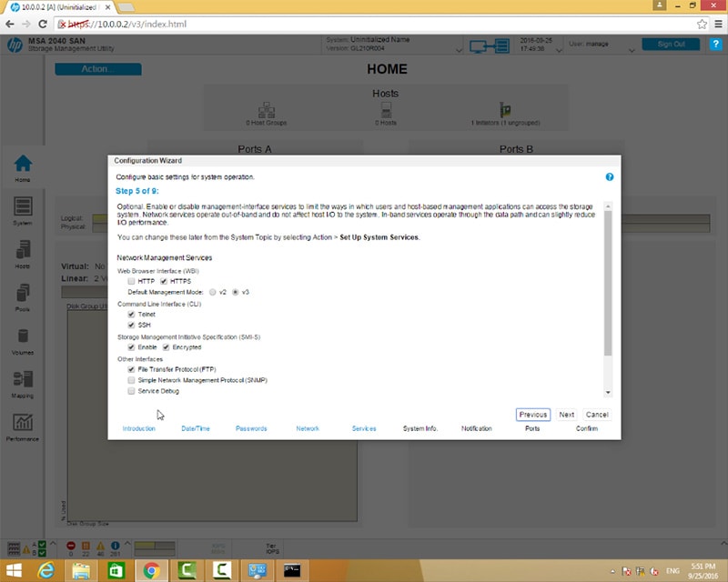This screenshot has height=582, width=728.
Task: Enable the HTTP checkbox
Action: coord(132,282)
